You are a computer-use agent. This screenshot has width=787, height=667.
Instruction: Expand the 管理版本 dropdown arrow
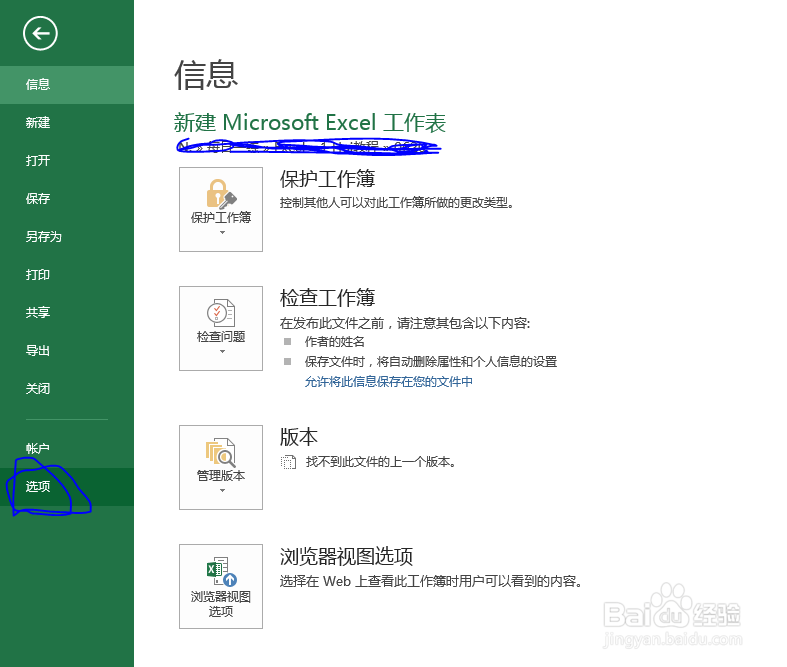pos(222,490)
